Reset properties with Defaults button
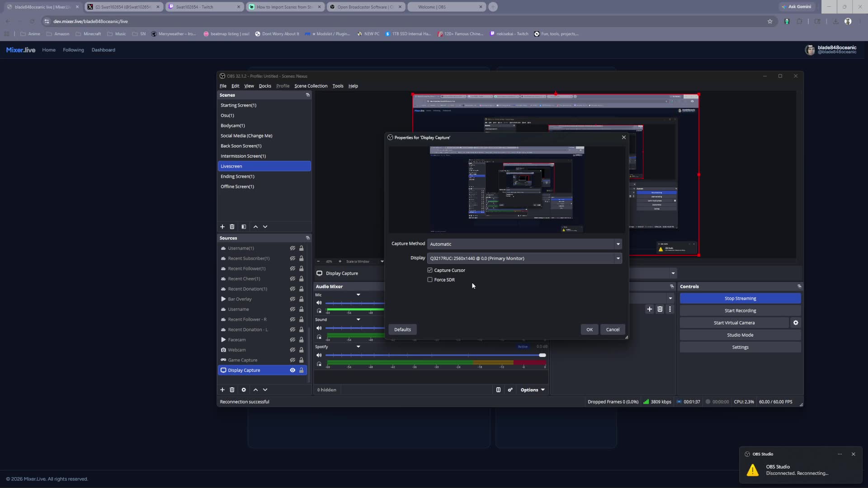Image resolution: width=868 pixels, height=488 pixels. click(x=402, y=329)
